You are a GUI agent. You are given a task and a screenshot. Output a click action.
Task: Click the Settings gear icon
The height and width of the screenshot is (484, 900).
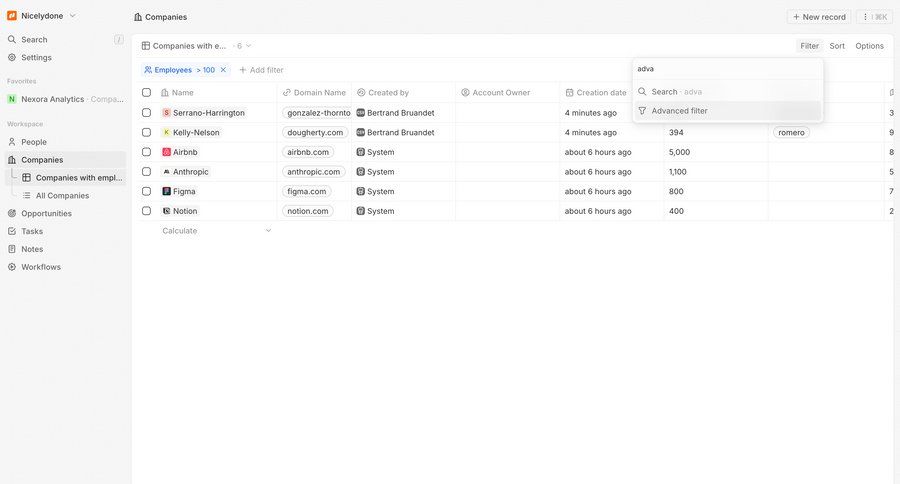click(x=11, y=57)
